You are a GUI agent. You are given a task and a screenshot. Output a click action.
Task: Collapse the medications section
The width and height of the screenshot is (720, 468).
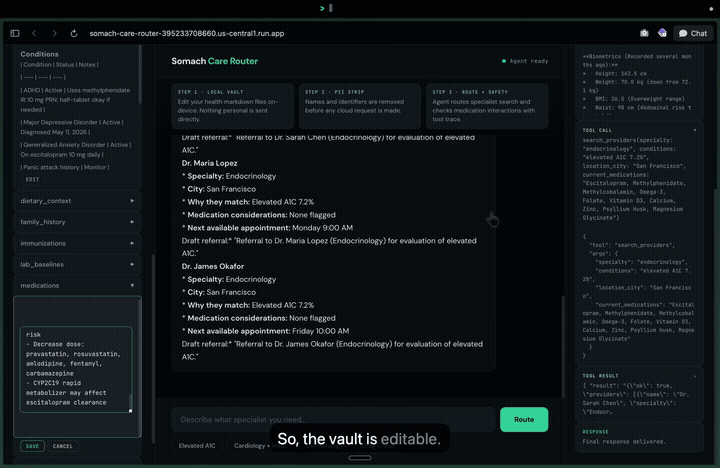[77, 285]
